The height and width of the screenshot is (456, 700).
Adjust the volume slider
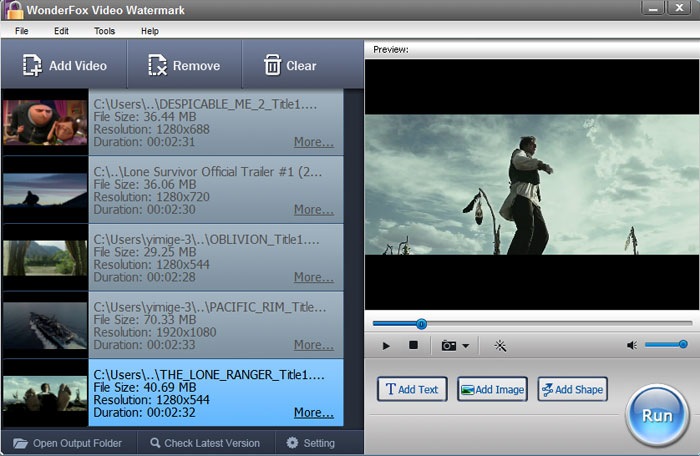coord(666,344)
